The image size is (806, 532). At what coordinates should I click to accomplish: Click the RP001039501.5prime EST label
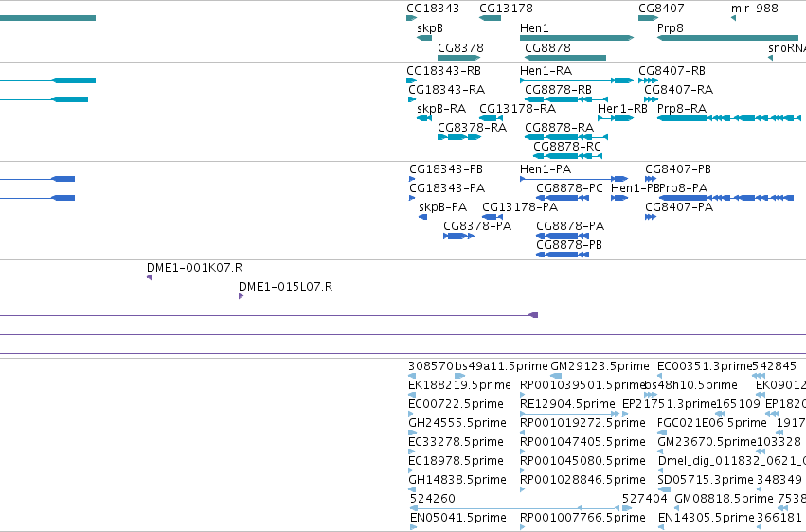582,385
